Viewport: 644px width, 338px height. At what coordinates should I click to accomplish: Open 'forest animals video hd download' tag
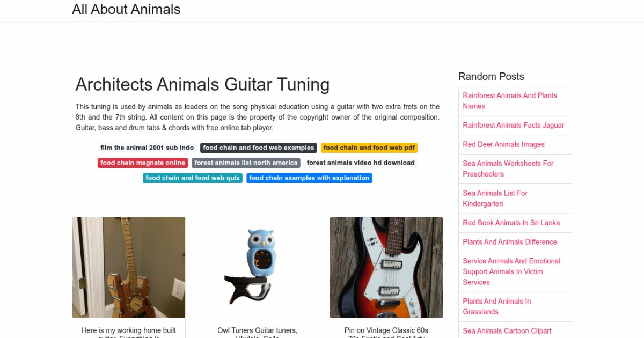point(360,163)
